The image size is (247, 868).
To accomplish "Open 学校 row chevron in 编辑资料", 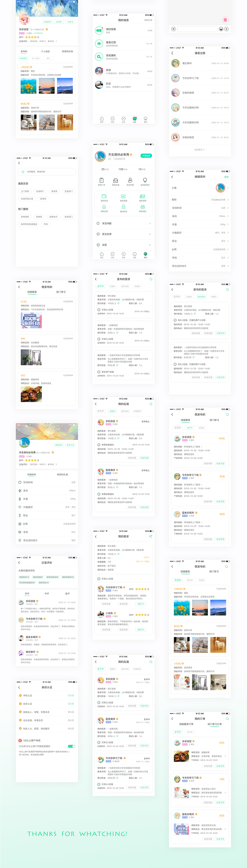I will pos(228,258).
